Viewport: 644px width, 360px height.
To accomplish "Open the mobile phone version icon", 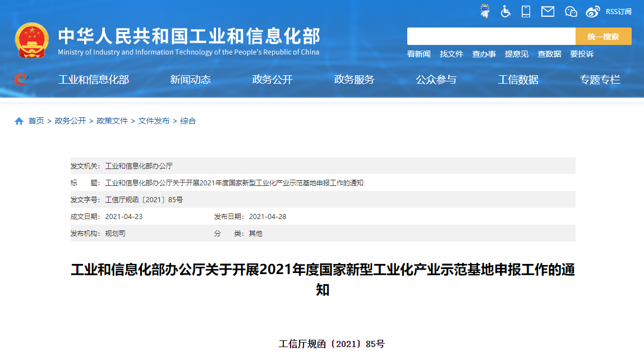I will click(526, 11).
